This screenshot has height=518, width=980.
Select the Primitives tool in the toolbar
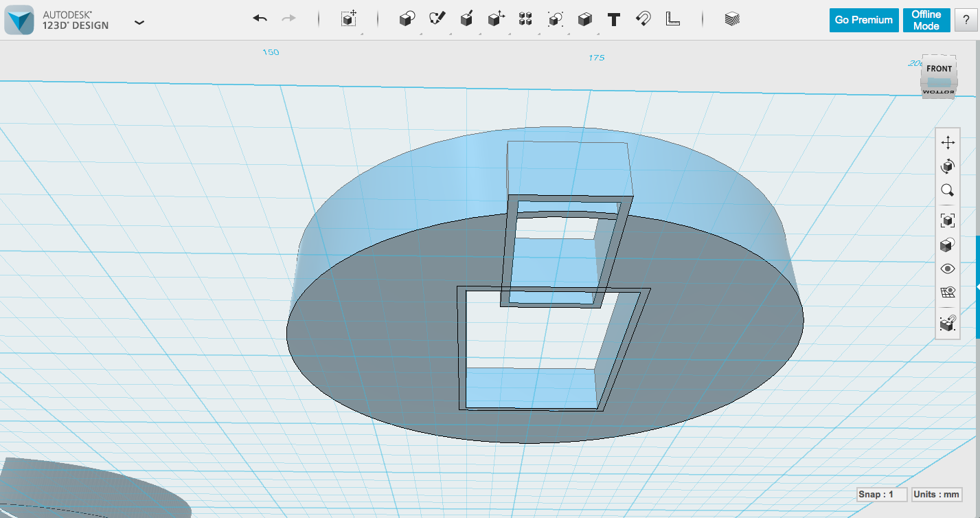[406, 19]
